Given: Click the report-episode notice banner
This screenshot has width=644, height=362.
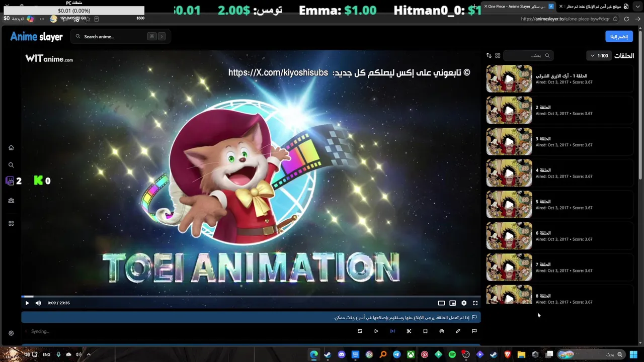Looking at the screenshot, I should tap(251, 317).
